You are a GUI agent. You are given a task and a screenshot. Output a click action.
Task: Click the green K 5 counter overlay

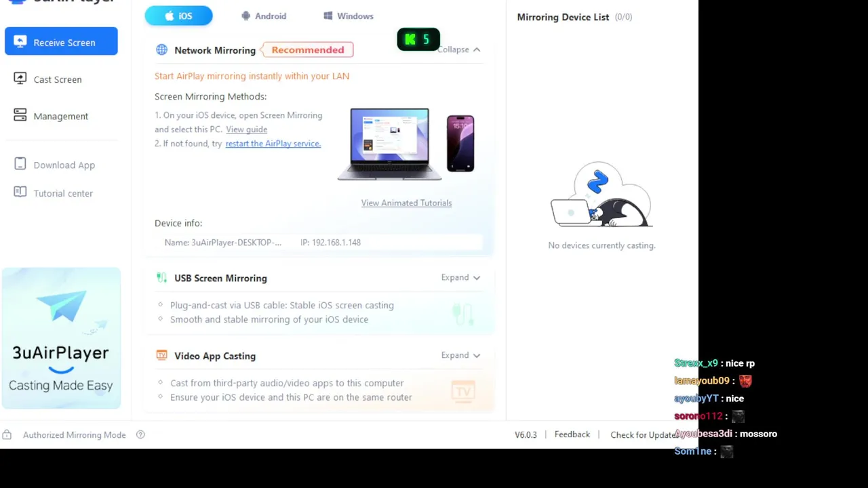point(418,39)
